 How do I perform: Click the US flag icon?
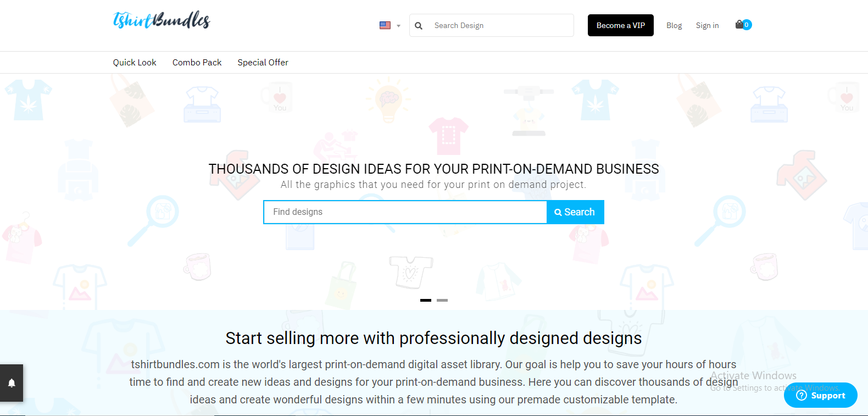click(385, 25)
